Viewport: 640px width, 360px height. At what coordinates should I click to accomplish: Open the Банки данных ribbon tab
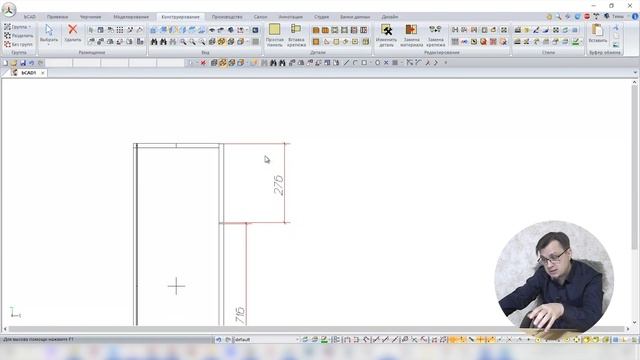click(355, 17)
